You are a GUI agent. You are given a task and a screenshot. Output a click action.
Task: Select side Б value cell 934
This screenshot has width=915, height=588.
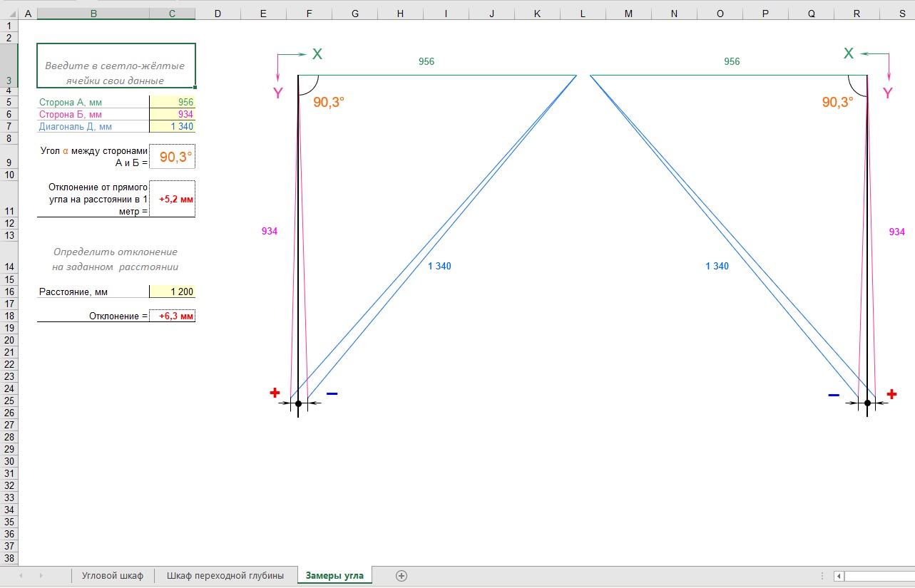coord(172,115)
